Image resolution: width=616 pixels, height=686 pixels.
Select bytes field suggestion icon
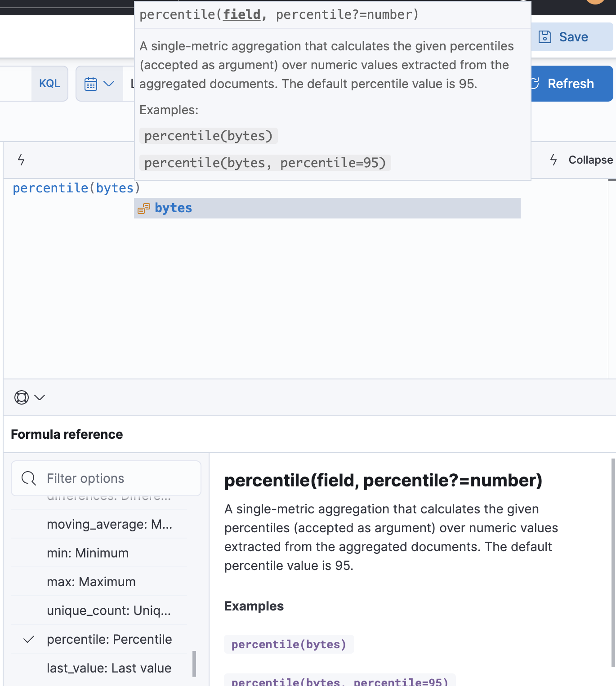point(144,208)
